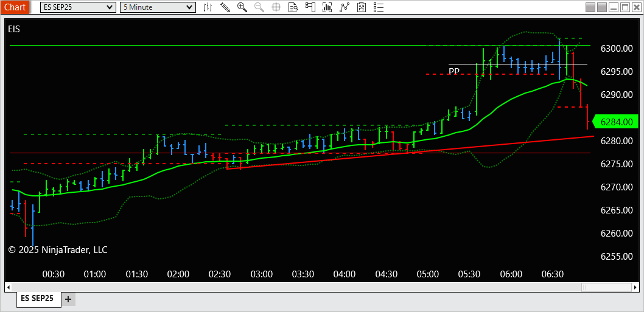The height and width of the screenshot is (312, 644).
Task: Open the bar type settings icon
Action: point(208,7)
